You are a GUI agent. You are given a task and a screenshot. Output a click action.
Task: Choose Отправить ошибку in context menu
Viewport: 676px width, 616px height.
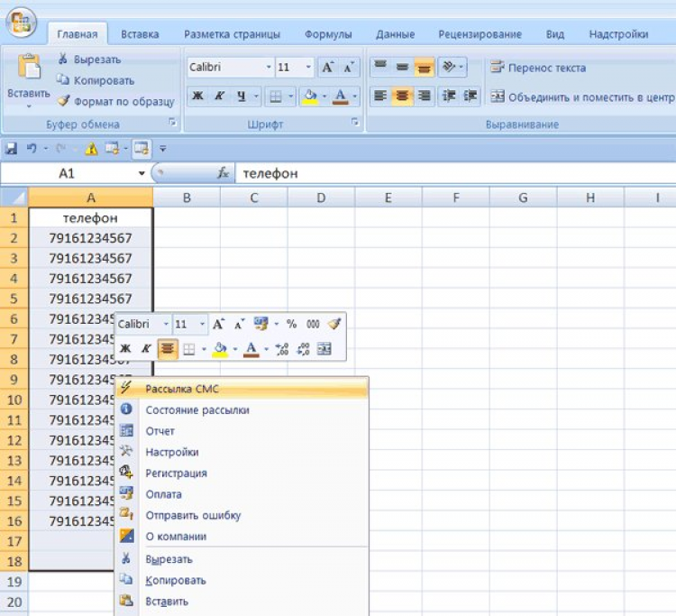(x=242, y=516)
